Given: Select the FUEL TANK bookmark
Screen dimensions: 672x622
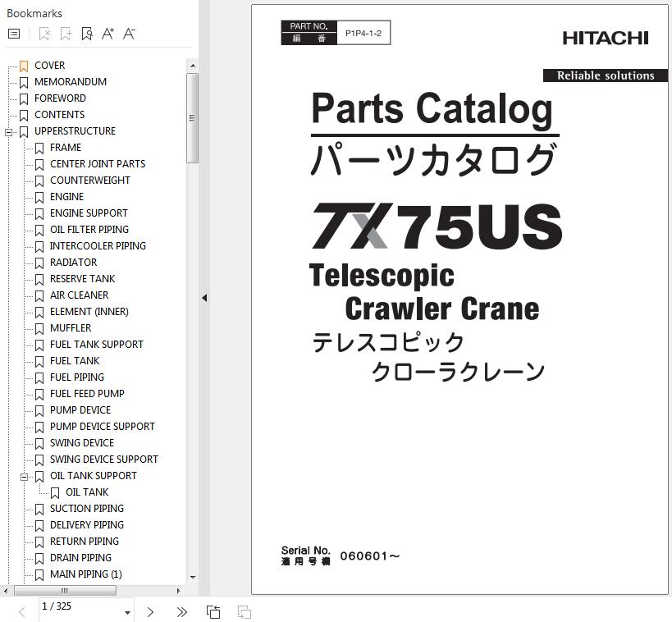Looking at the screenshot, I should 75,361.
